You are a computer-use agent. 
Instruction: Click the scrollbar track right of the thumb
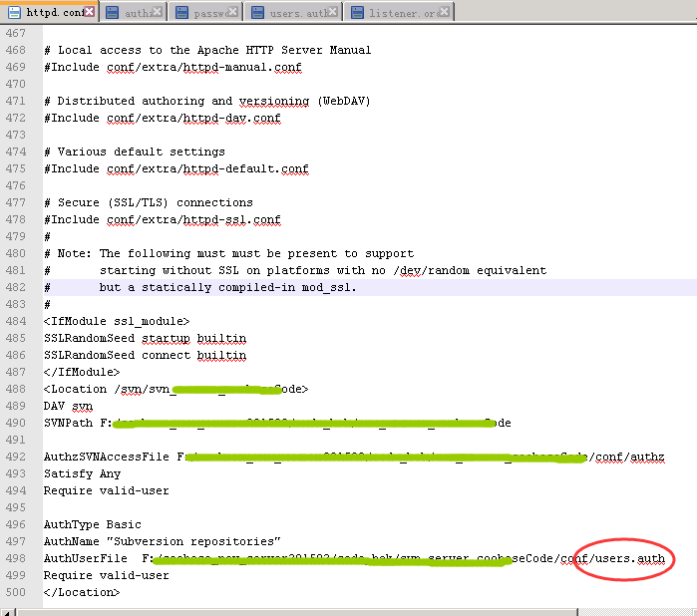click(x=637, y=612)
